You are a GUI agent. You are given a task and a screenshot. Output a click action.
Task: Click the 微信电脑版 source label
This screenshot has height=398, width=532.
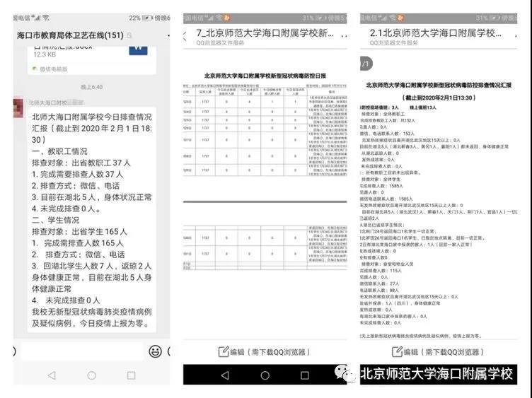click(54, 69)
